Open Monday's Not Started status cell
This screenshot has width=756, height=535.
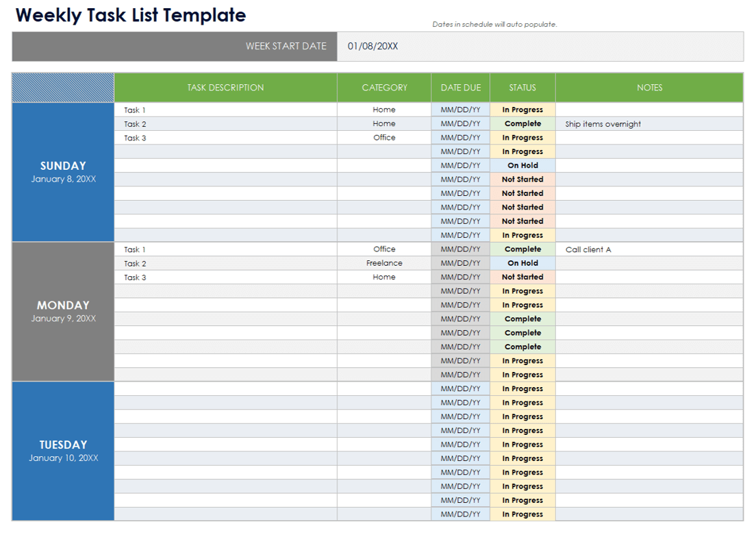522,277
